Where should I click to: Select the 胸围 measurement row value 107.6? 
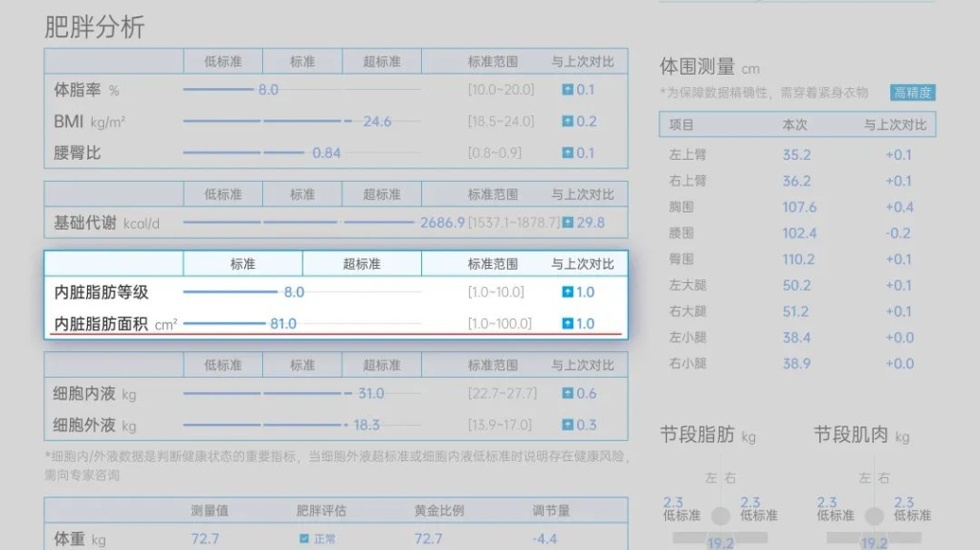click(799, 208)
